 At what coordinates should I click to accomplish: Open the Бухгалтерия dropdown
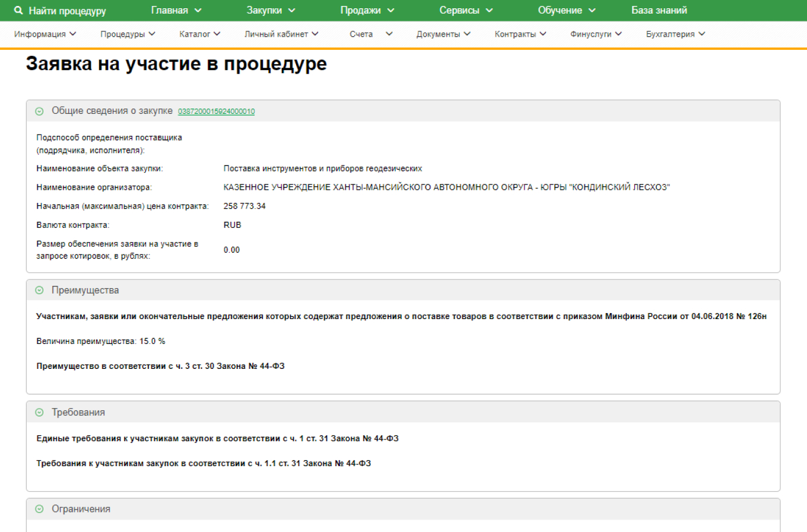(x=675, y=34)
